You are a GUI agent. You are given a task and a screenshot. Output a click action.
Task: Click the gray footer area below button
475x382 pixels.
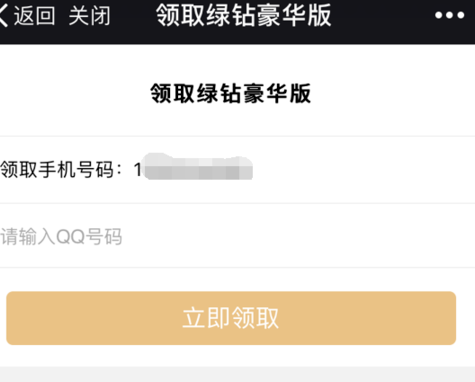237,374
